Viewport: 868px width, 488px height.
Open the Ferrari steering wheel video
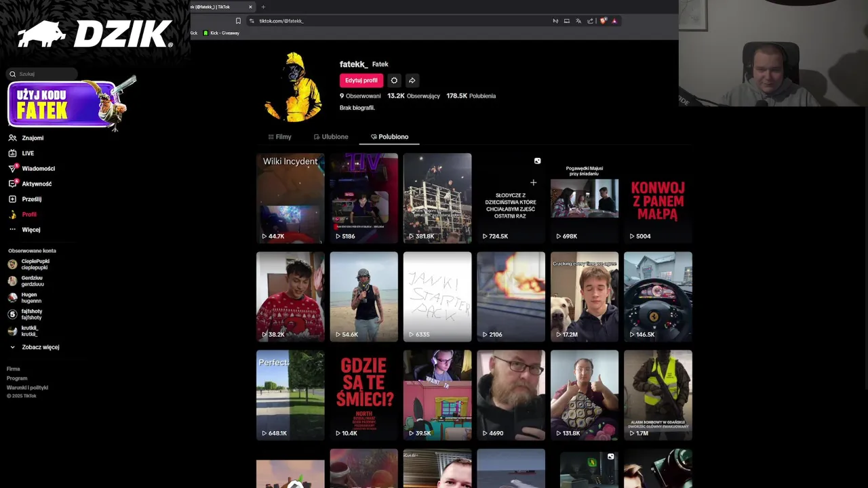pos(658,297)
